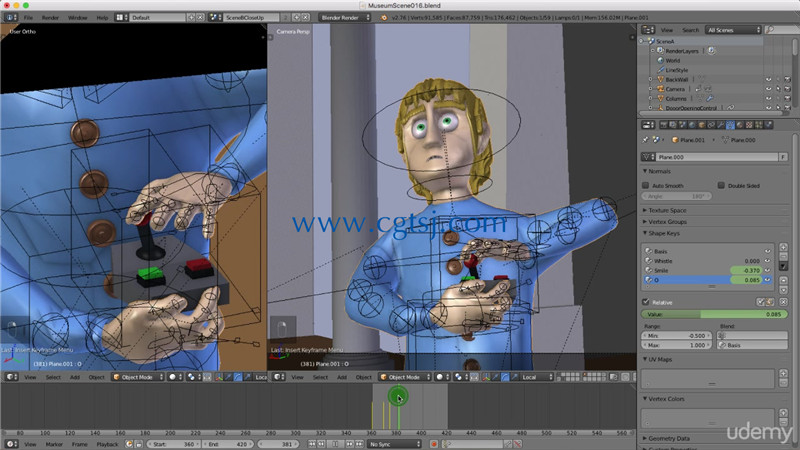Toggle visibility of Smile shape key
The width and height of the screenshot is (800, 450).
[767, 270]
